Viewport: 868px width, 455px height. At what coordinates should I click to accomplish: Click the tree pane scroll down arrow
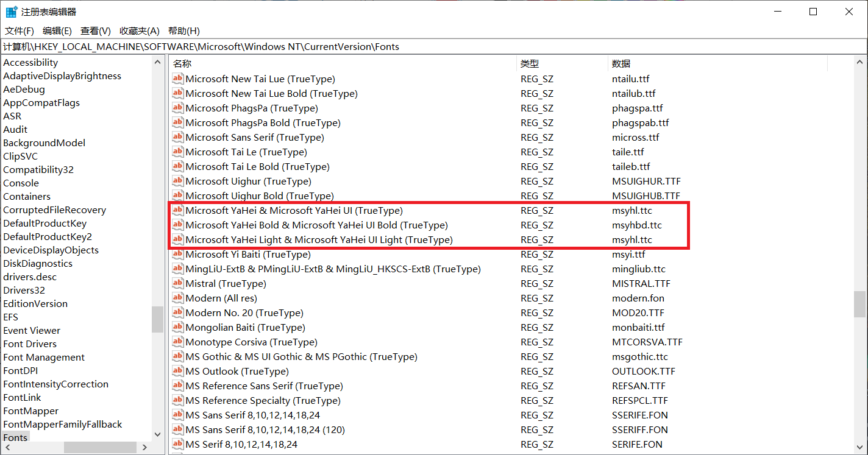(x=158, y=435)
